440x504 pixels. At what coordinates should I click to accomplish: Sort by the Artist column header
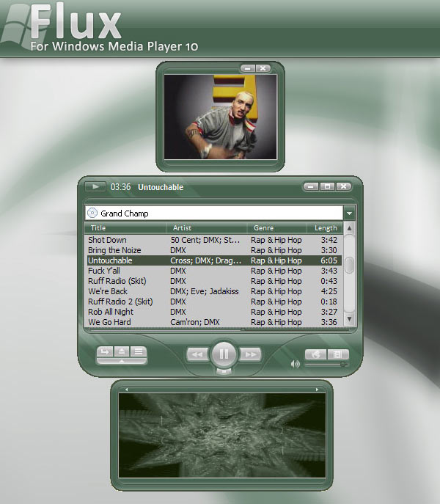(x=182, y=228)
